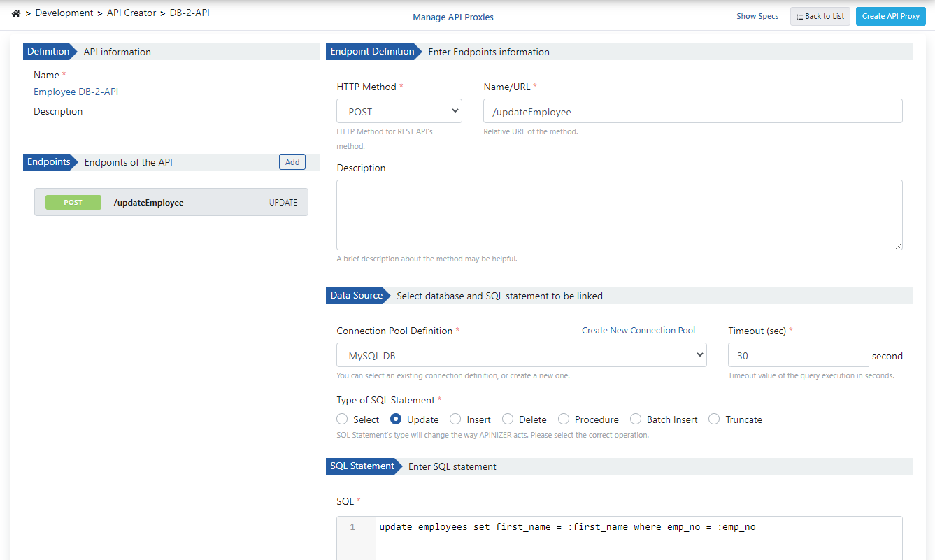
Task: Click 'Relative URL of the method.' hint
Action: pos(531,131)
